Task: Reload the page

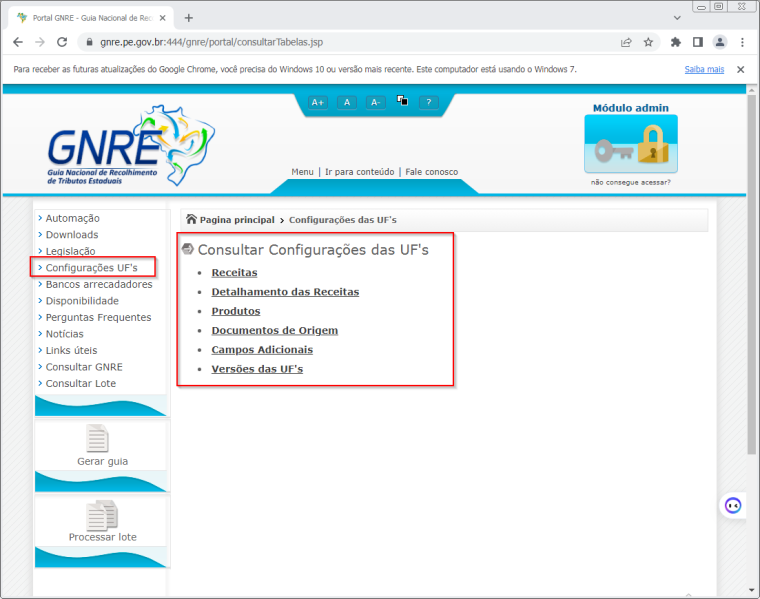Action: click(62, 42)
